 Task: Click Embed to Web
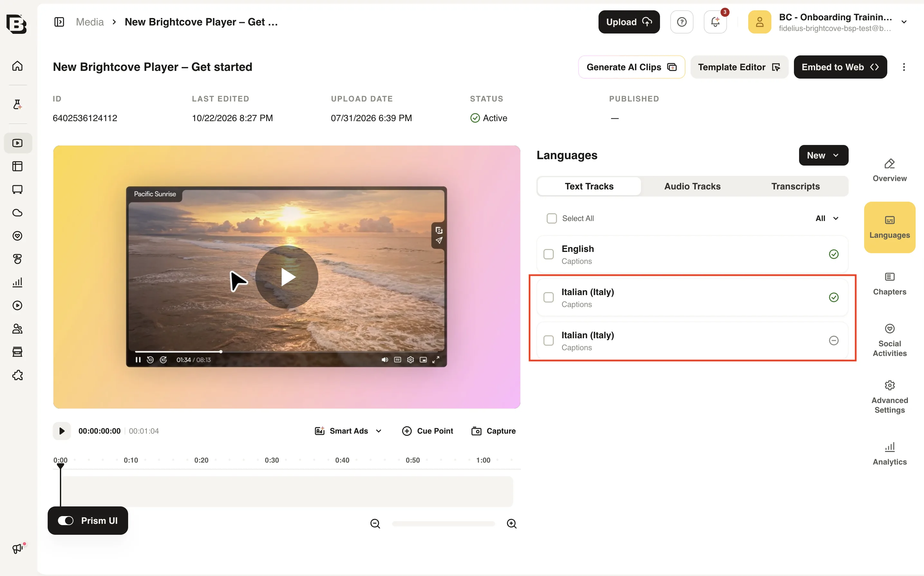click(x=840, y=67)
